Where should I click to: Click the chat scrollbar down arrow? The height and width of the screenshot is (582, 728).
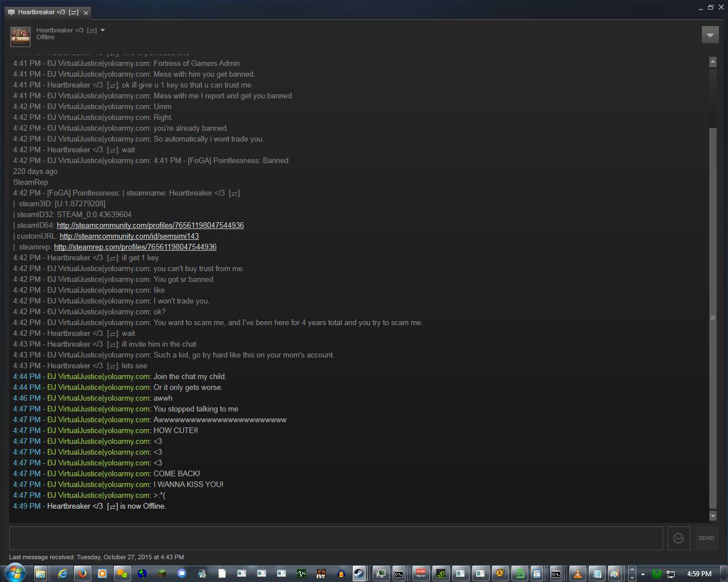(x=713, y=516)
